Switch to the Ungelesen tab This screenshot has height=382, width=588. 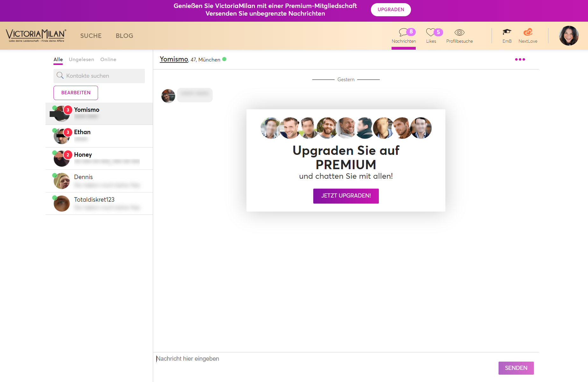click(x=81, y=60)
